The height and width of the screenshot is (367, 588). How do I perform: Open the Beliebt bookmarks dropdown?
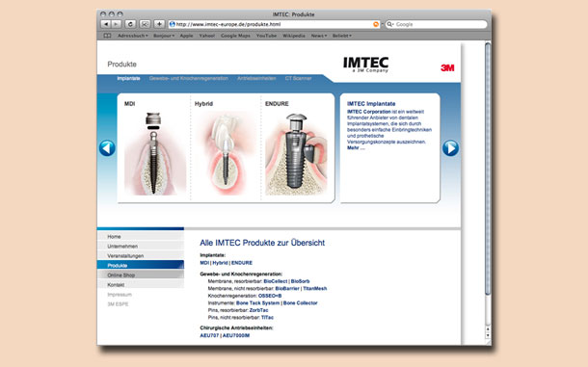click(x=342, y=36)
